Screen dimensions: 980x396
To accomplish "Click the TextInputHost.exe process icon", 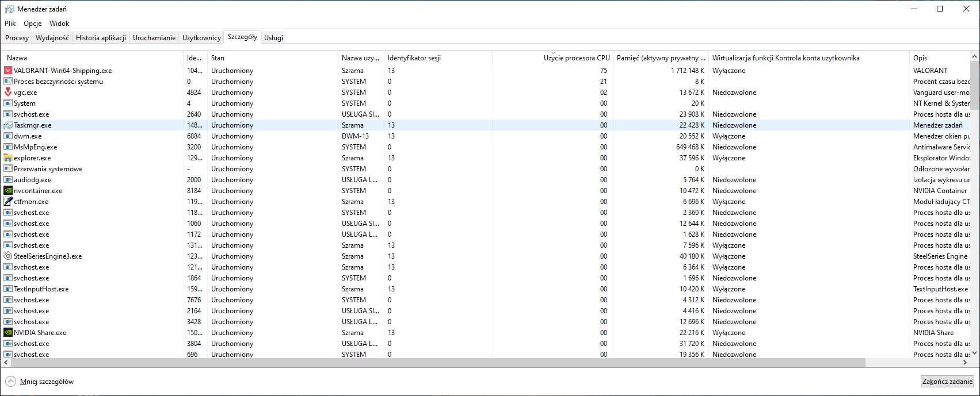I will click(8, 289).
